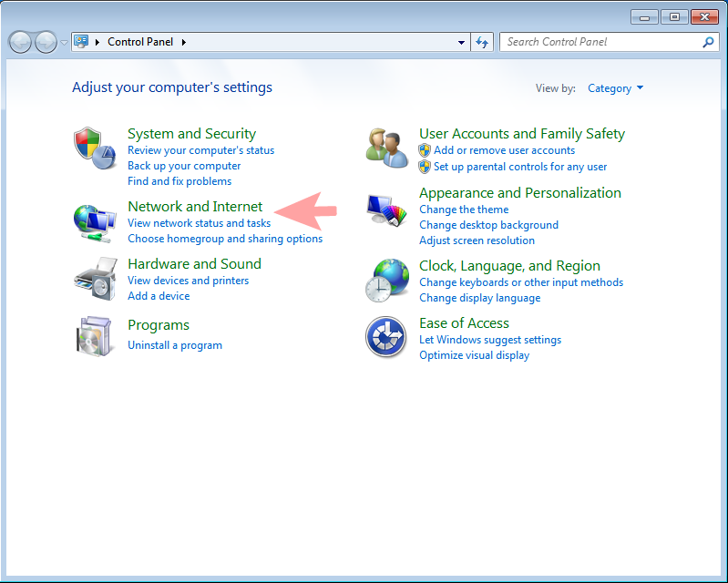The image size is (728, 583).
Task: Open the Programs disc box icon
Action: pos(95,336)
